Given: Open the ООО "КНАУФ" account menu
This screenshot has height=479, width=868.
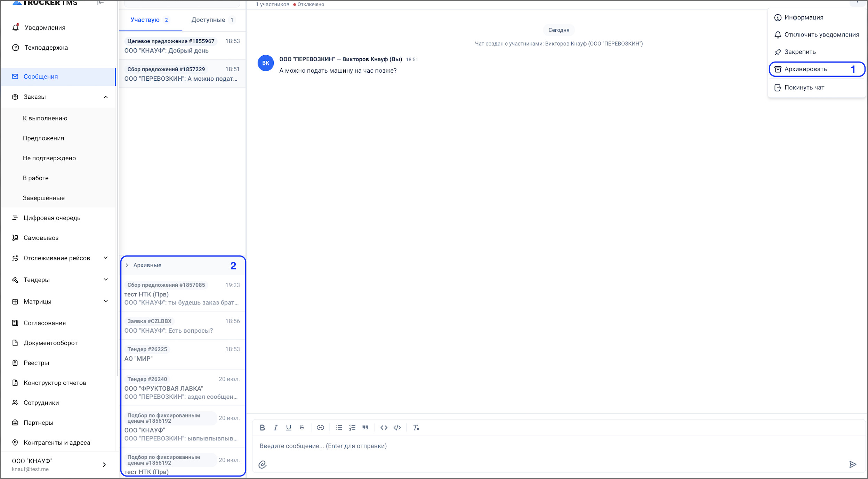Looking at the screenshot, I should [x=58, y=465].
